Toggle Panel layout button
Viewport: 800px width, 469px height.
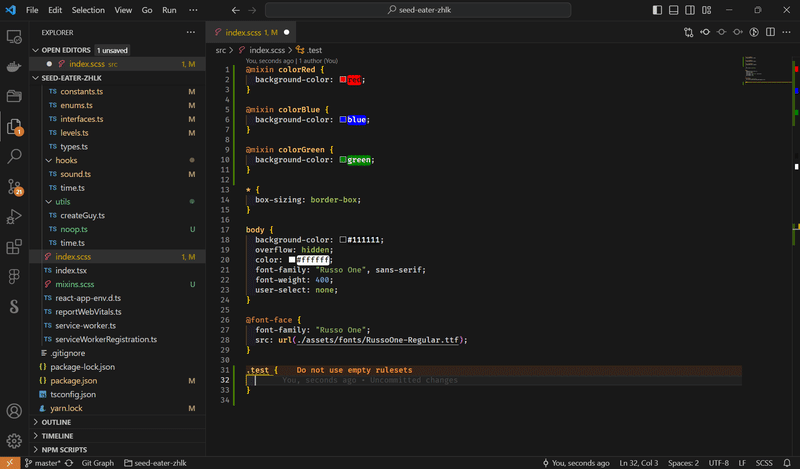coord(673,10)
